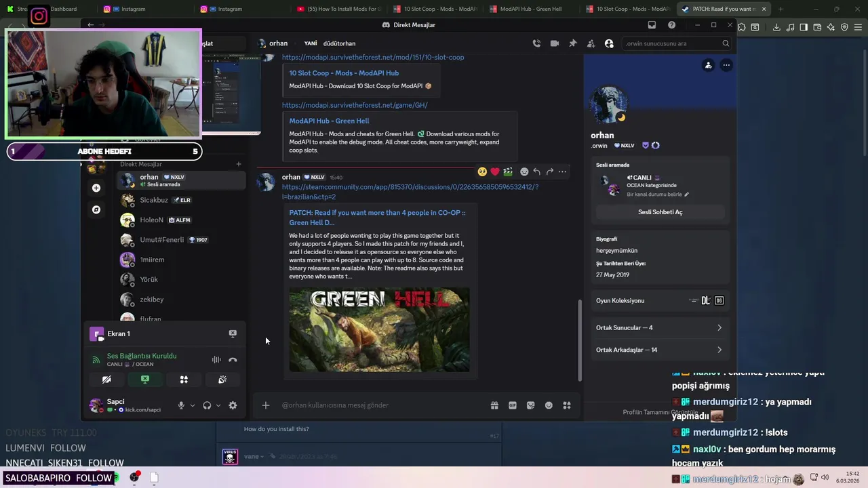Open the 1miirem conversation

coord(180,260)
